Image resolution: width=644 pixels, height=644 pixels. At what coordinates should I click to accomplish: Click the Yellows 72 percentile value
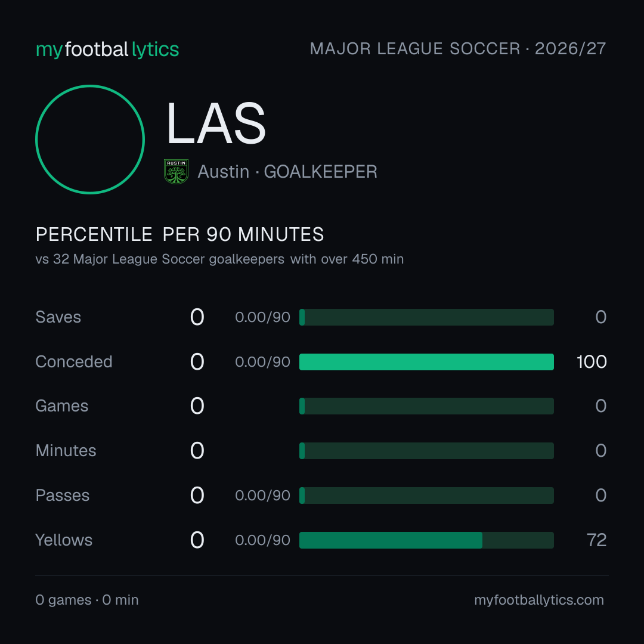[597, 540]
